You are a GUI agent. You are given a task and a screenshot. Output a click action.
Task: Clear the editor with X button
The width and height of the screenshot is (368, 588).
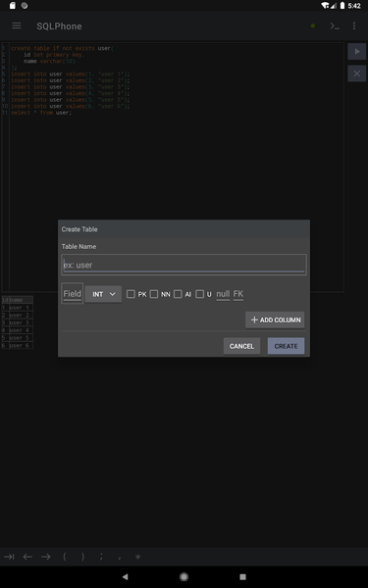click(357, 73)
